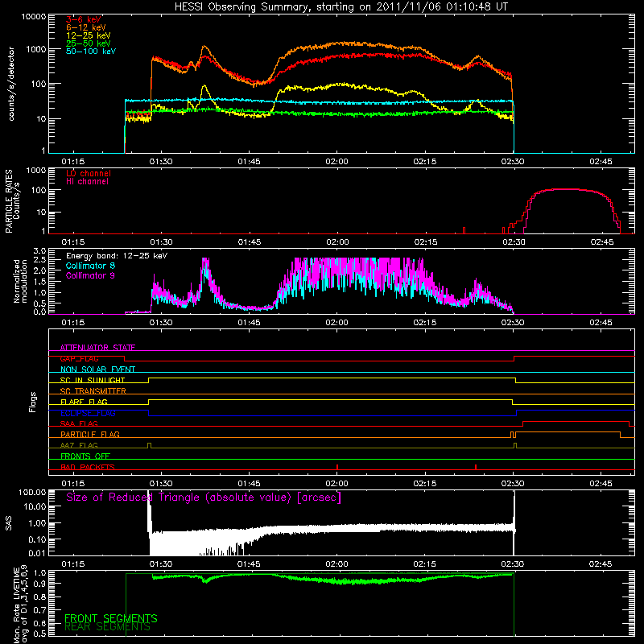Select the SC_TRANSMITTER flag label

93,390
